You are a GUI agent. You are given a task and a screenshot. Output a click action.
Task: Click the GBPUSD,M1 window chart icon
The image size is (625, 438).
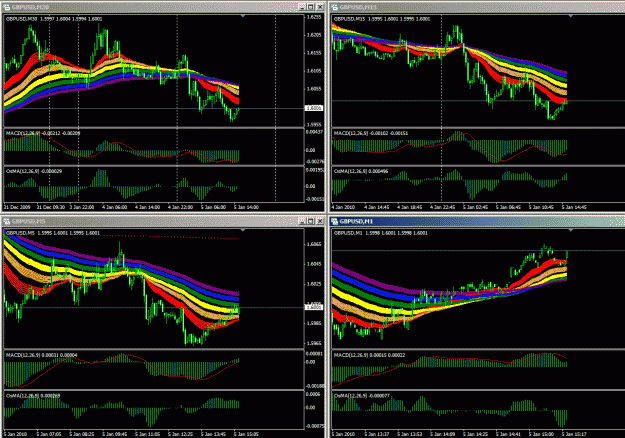(x=334, y=221)
